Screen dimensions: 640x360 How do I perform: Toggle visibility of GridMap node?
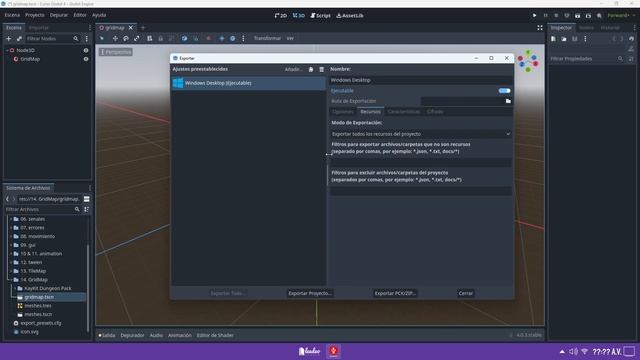point(86,59)
